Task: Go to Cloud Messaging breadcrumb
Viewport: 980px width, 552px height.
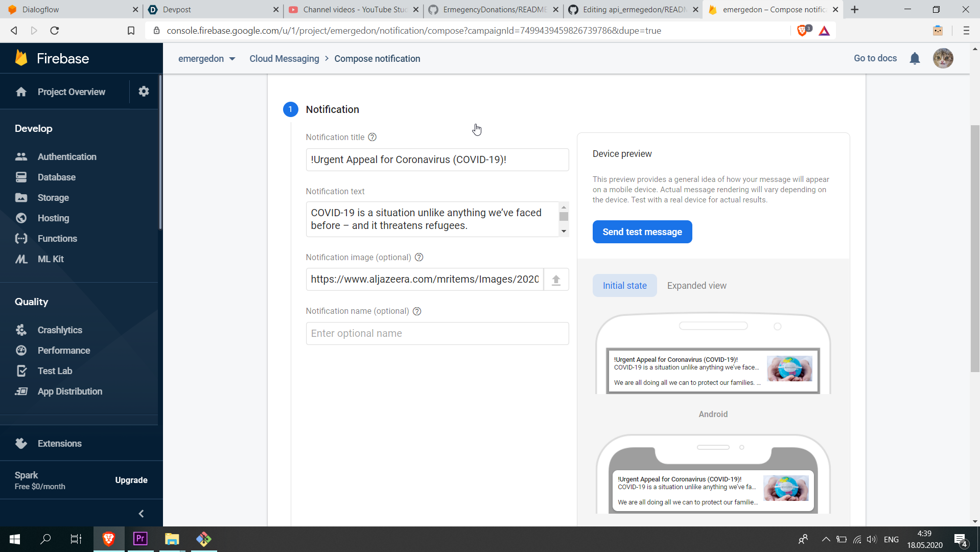Action: coord(284,59)
